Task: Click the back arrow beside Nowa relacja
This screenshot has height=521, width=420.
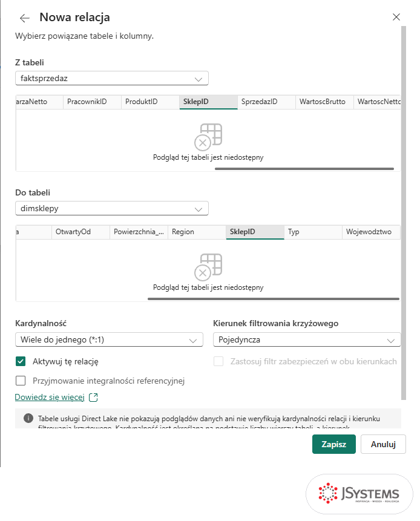Action: pyautogui.click(x=25, y=18)
